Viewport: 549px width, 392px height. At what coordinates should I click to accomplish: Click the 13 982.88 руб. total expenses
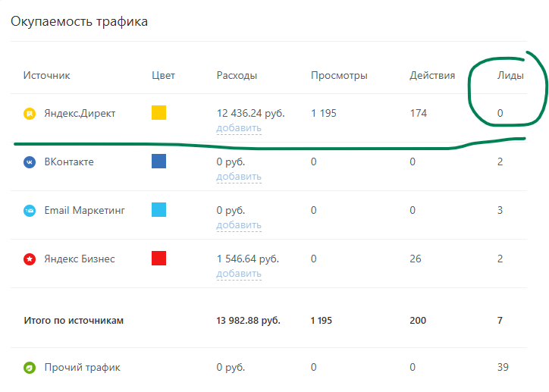(248, 321)
